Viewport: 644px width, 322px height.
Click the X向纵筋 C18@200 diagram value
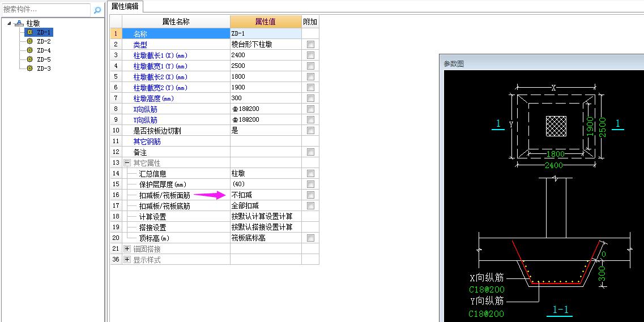[487, 290]
